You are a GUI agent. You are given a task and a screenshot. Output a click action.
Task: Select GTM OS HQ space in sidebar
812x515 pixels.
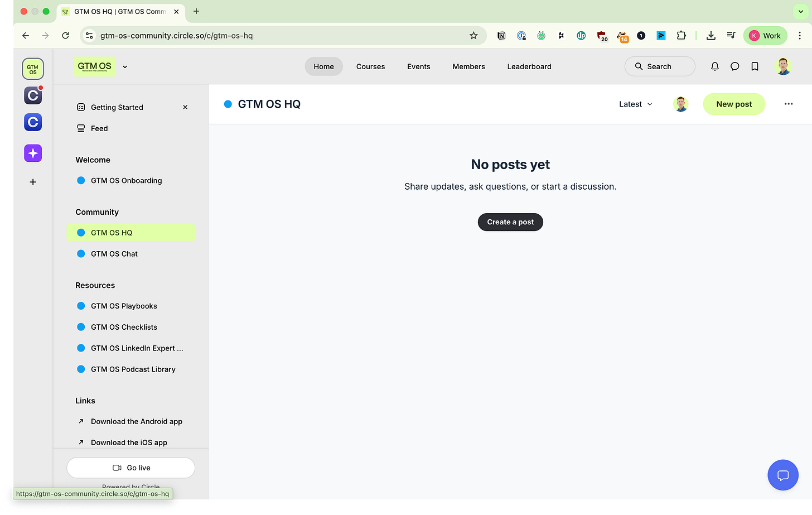click(x=131, y=233)
